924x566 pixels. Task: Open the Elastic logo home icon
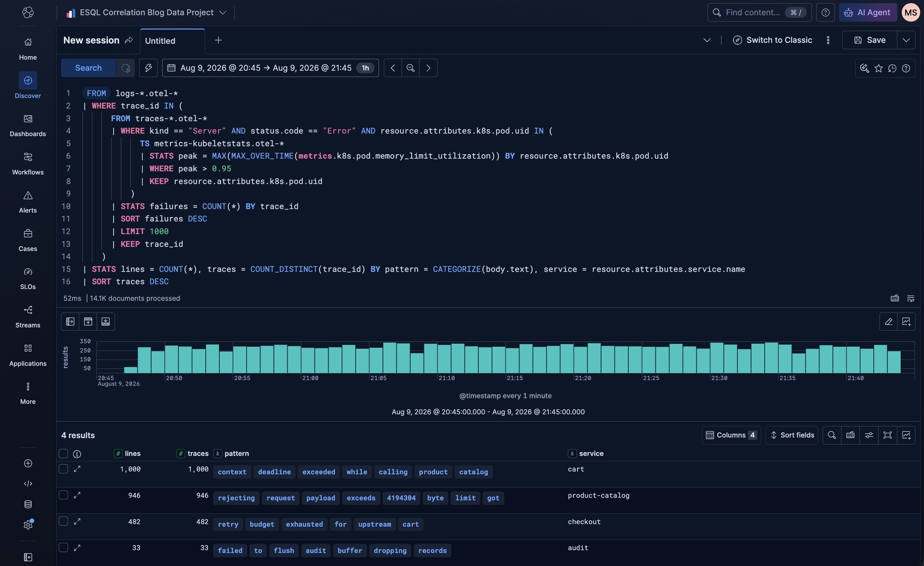click(x=28, y=12)
